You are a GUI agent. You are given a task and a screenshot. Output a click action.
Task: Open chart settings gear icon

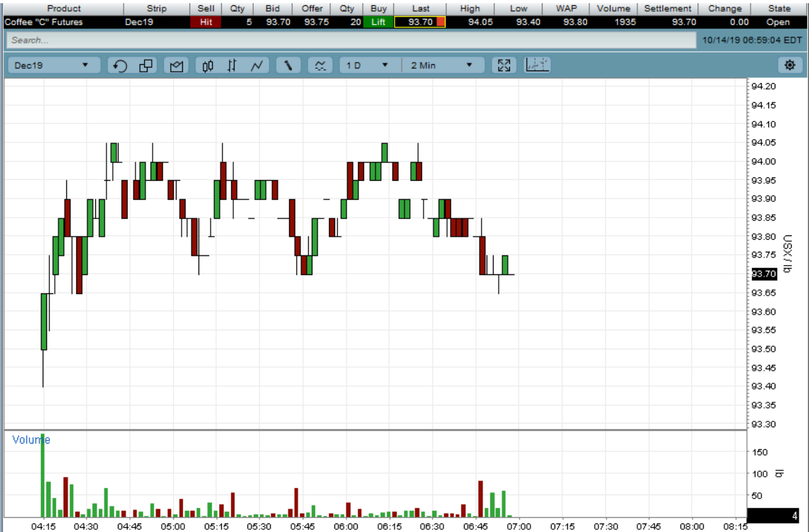click(x=790, y=65)
